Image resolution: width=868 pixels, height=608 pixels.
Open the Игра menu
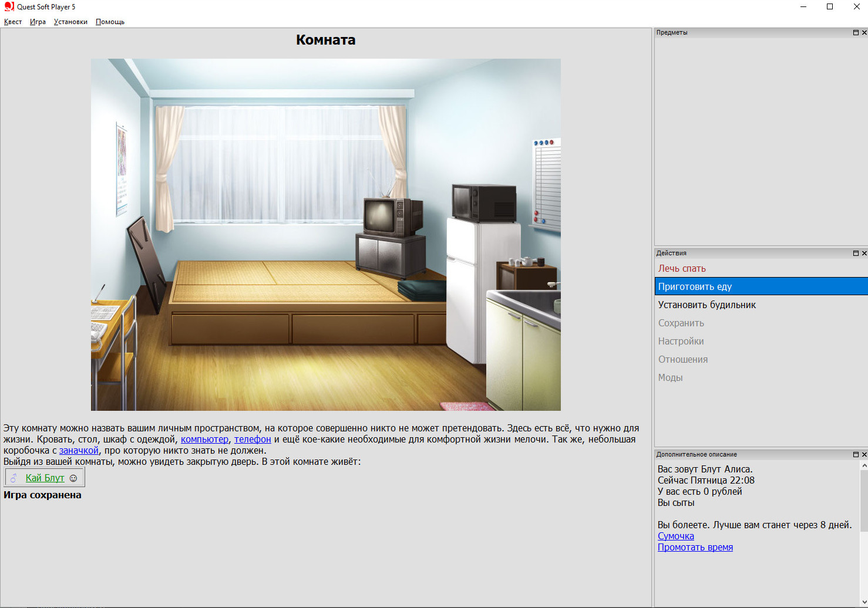pyautogui.click(x=38, y=22)
